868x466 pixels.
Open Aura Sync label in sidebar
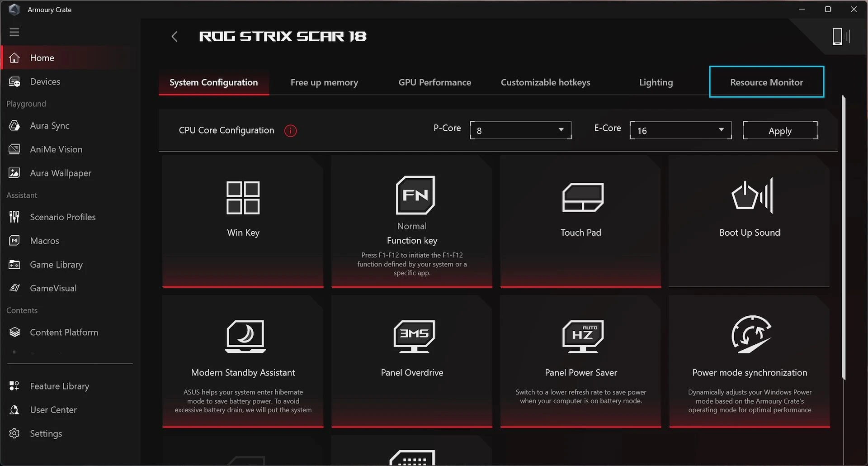pyautogui.click(x=50, y=126)
